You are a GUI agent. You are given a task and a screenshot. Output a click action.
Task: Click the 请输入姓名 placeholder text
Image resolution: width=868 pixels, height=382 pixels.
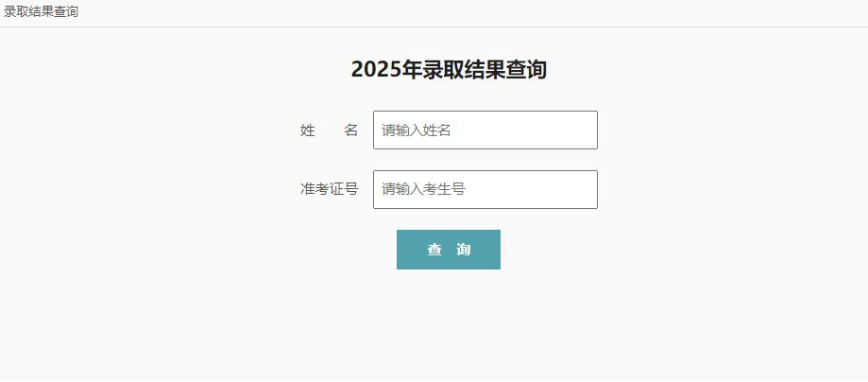pyautogui.click(x=417, y=130)
